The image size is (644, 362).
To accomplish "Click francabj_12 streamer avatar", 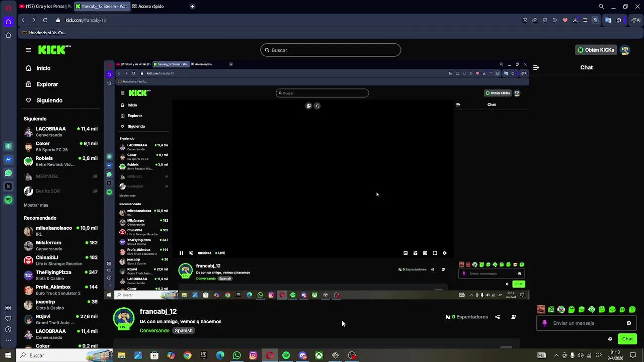I will pyautogui.click(x=124, y=319).
